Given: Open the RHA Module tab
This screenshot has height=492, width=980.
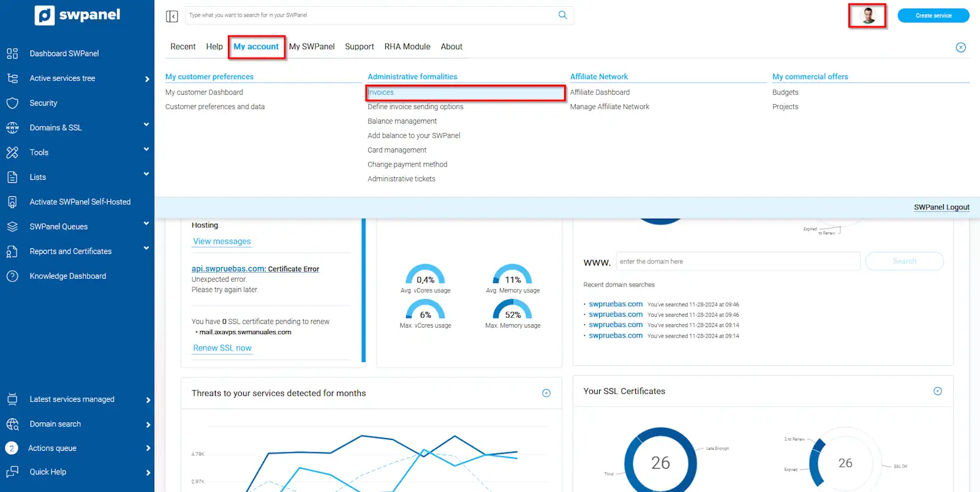Looking at the screenshot, I should 407,47.
